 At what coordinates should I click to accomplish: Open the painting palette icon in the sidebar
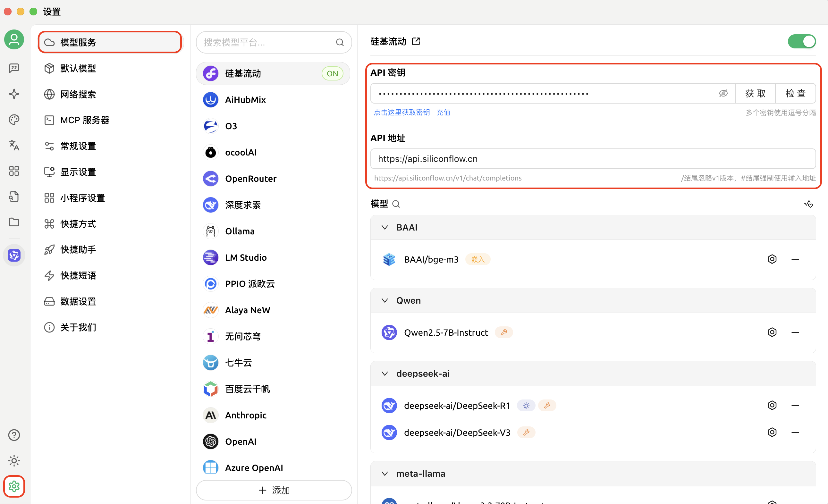click(x=14, y=119)
